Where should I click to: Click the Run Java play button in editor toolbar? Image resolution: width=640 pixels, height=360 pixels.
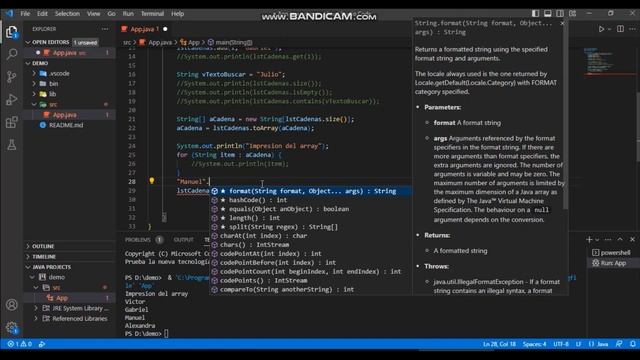tap(601, 29)
